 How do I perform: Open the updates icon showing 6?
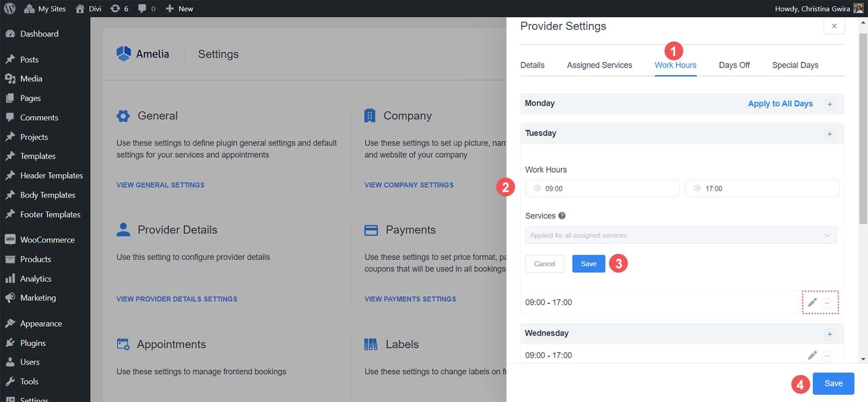point(119,9)
